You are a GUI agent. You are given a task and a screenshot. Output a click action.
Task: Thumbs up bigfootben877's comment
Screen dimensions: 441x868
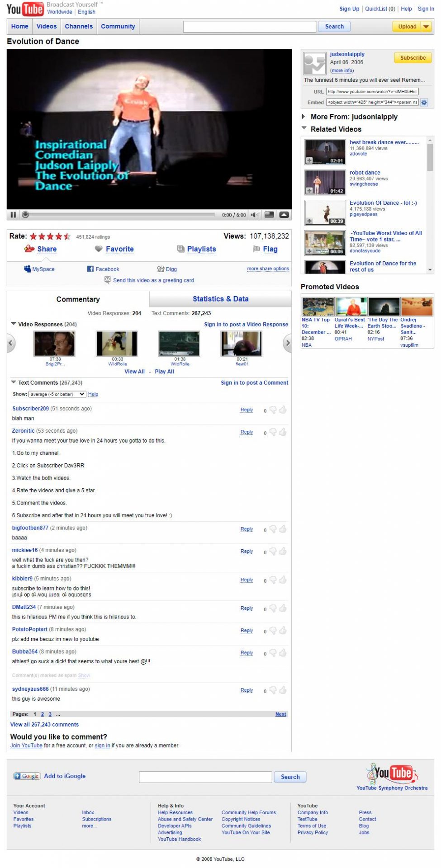point(283,529)
